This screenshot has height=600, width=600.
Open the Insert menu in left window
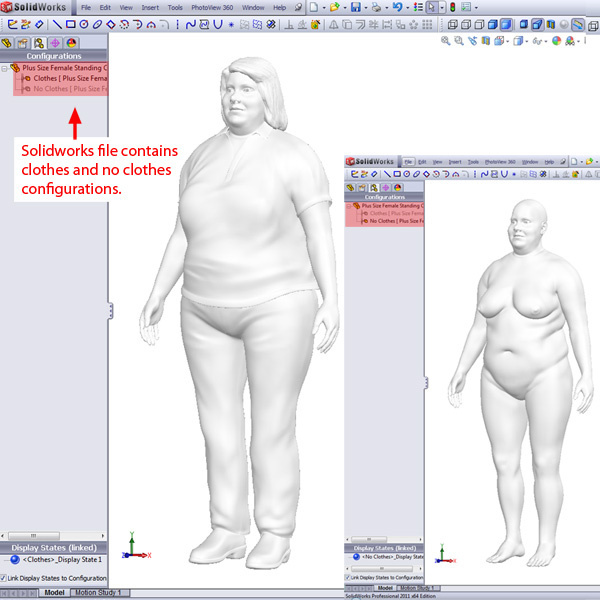(149, 7)
